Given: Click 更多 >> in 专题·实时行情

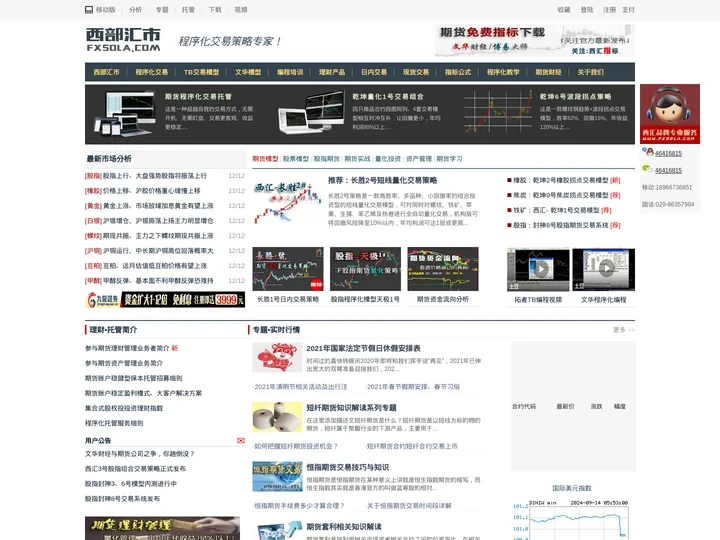Looking at the screenshot, I should pos(624,330).
